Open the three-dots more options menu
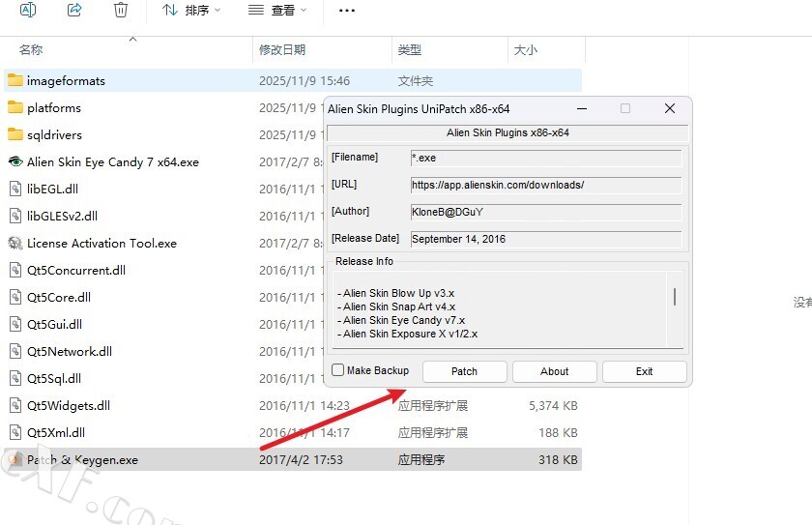The image size is (812, 525). click(x=347, y=11)
